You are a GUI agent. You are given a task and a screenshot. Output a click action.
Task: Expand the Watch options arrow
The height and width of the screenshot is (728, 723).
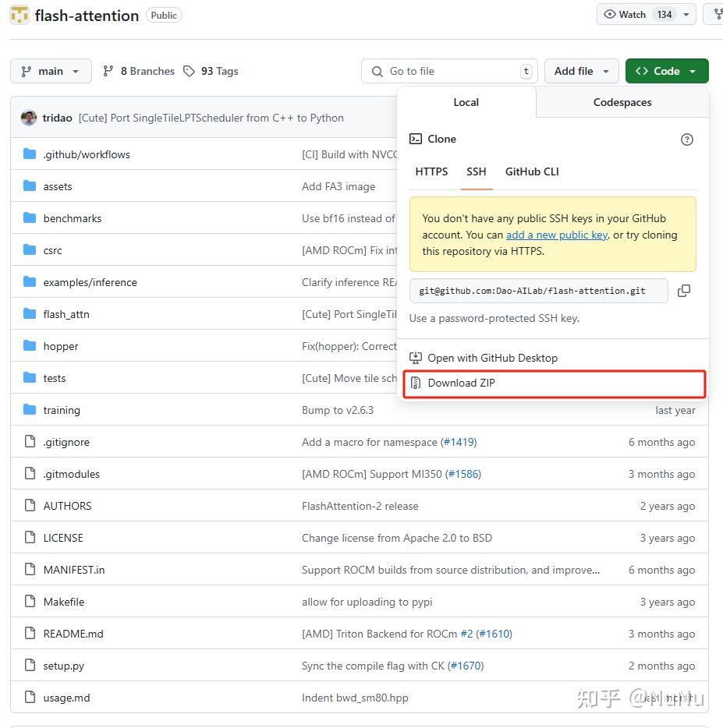(686, 14)
